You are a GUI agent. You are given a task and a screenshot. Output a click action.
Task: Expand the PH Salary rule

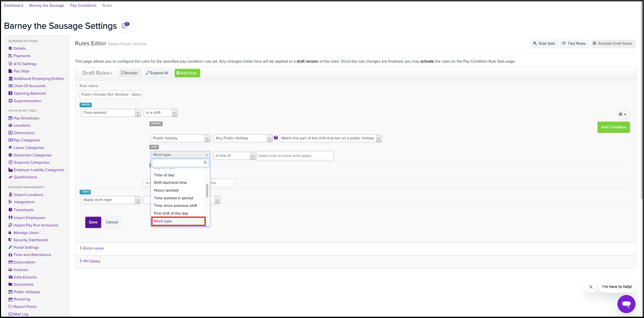tap(92, 261)
